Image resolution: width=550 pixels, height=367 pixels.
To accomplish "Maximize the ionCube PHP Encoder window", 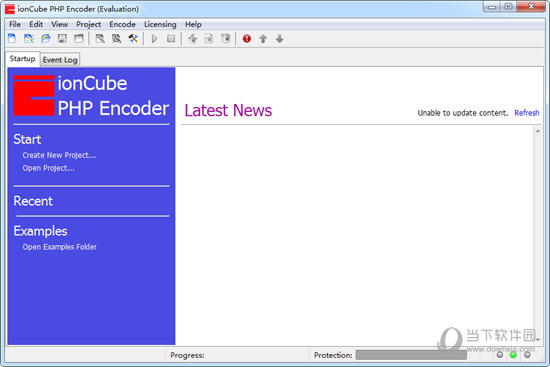I will (508, 7).
